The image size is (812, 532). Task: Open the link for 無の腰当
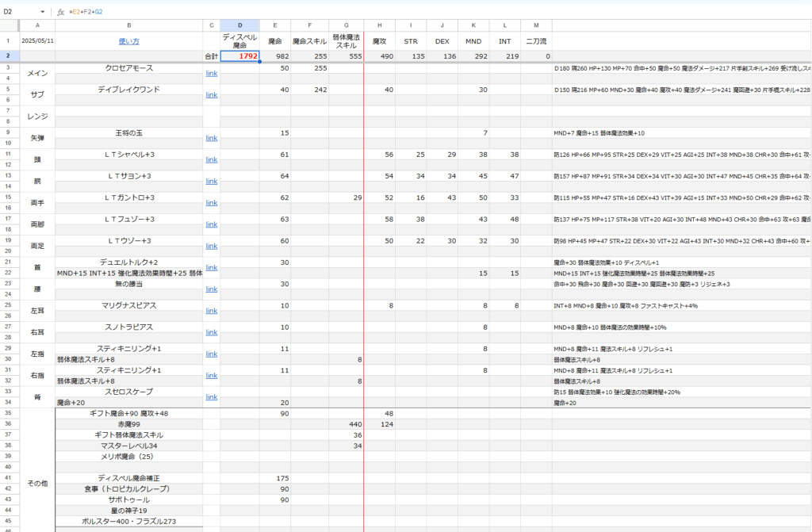[211, 289]
